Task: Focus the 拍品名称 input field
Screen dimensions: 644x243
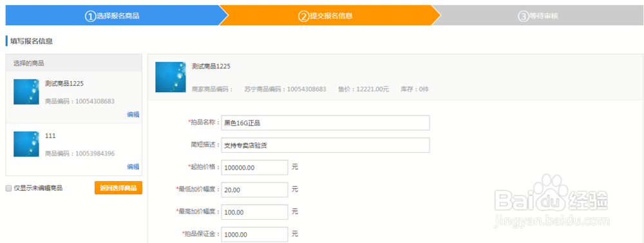Action: pyautogui.click(x=325, y=122)
